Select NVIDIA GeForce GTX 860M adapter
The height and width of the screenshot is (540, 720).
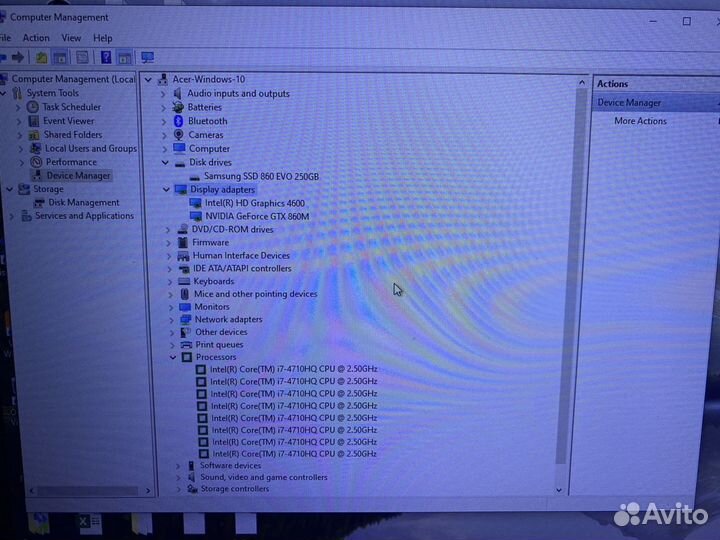coord(257,216)
